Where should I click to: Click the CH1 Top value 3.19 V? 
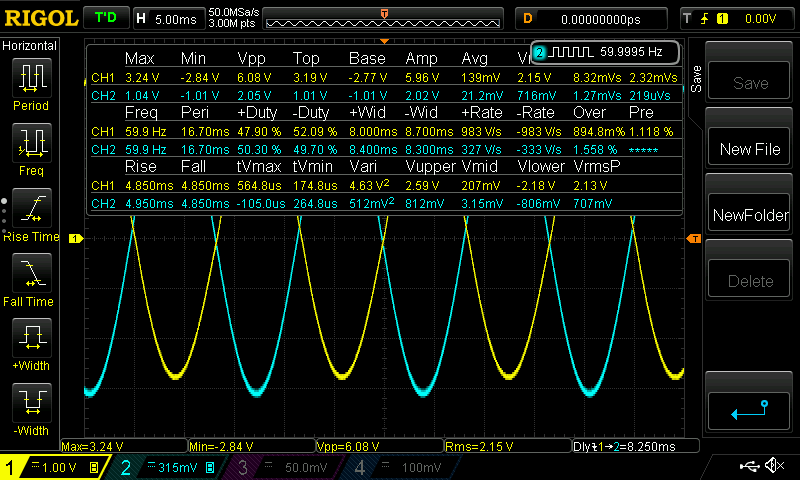tap(310, 78)
